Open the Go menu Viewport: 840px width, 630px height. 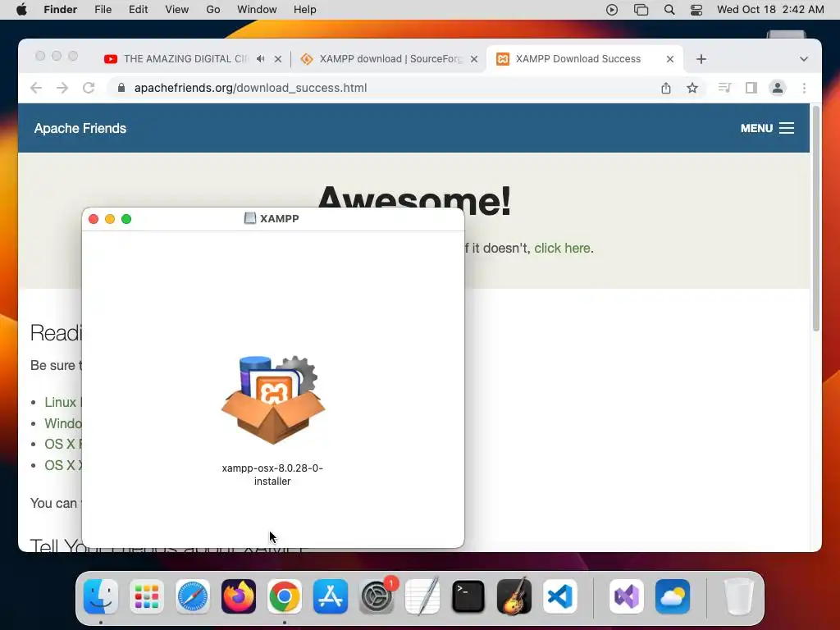coord(212,10)
